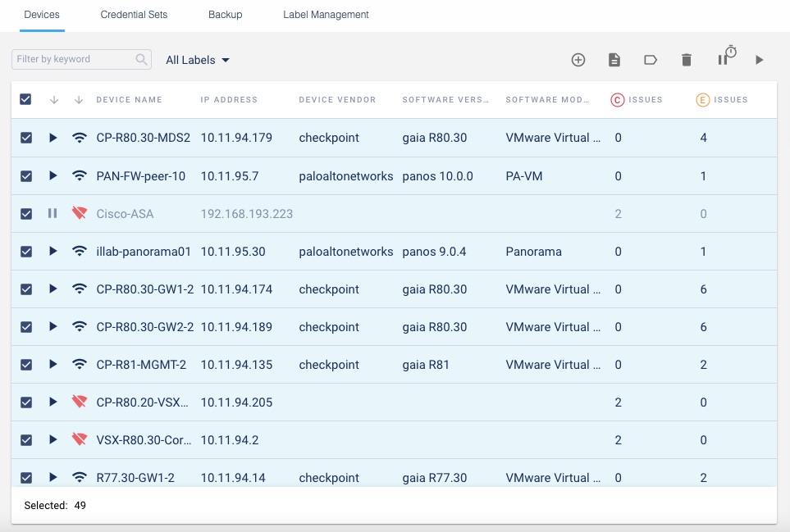Screen dimensions: 790x532
Task: Uncheck the select-all header checkbox
Action: pos(25,99)
